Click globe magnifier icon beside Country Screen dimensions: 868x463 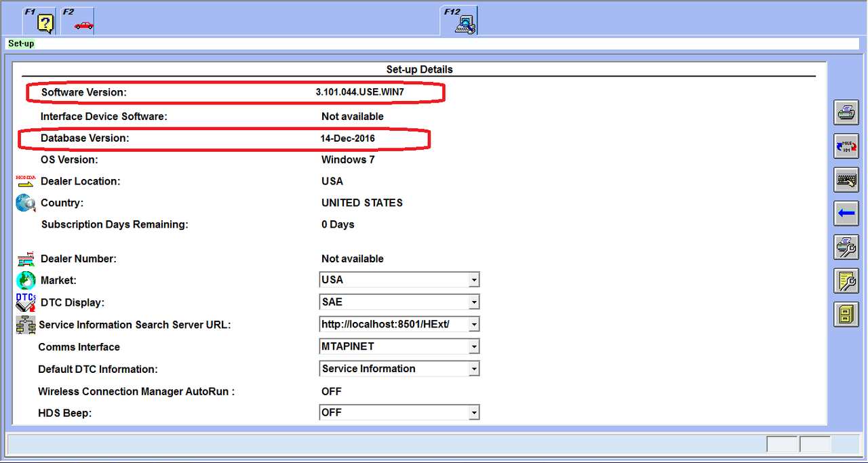[25, 203]
